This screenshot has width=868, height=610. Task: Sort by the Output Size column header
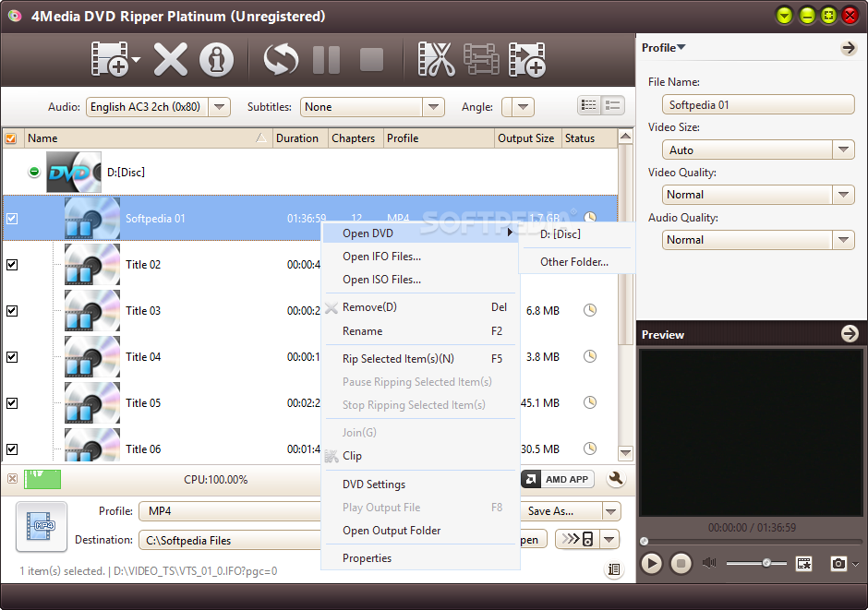click(x=527, y=138)
